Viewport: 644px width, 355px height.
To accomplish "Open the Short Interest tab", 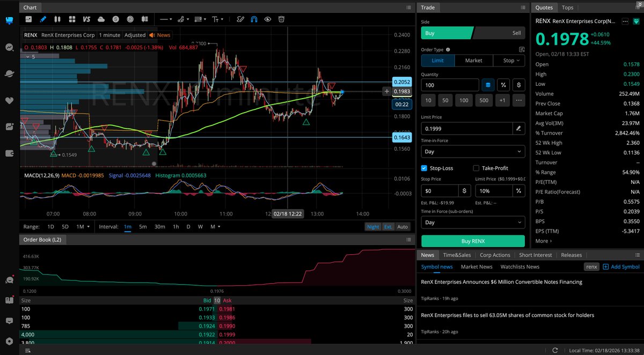I will tap(536, 255).
